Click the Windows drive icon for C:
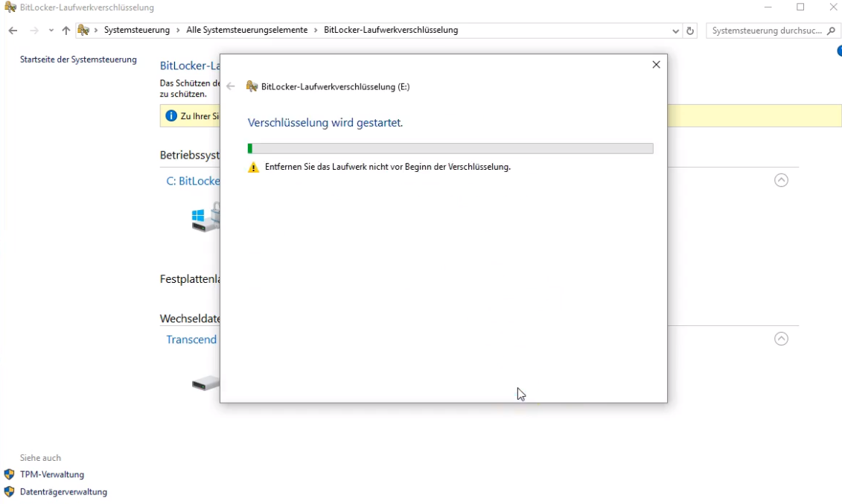842x504 pixels. tap(205, 217)
